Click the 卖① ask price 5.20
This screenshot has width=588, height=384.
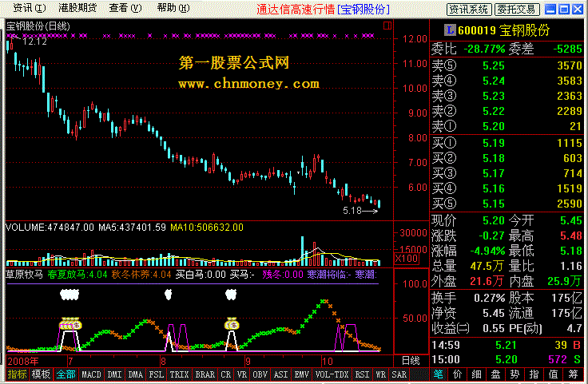494,126
